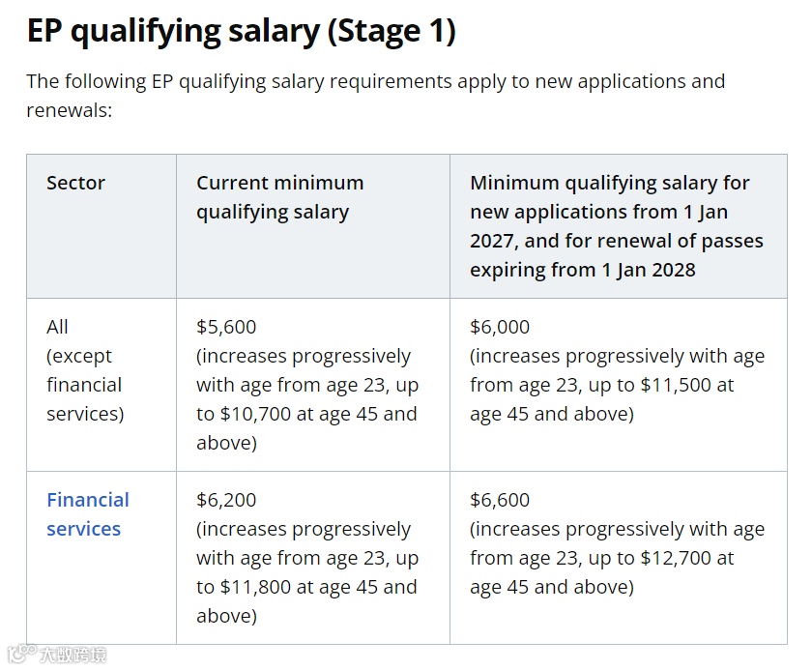Click the header mentioning 1 Jan 2027
This screenshot has height=670, width=812.
coord(617,226)
